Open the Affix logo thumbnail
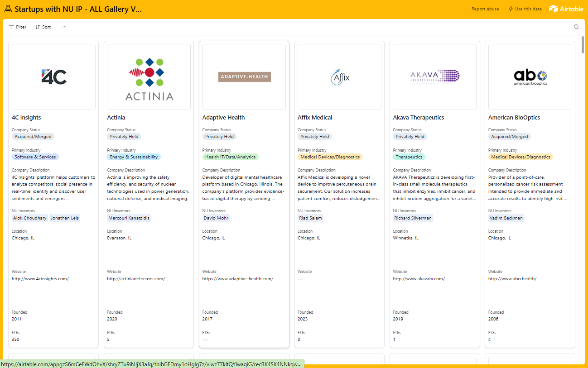Image resolution: width=588 pixels, height=368 pixels. pyautogui.click(x=339, y=77)
